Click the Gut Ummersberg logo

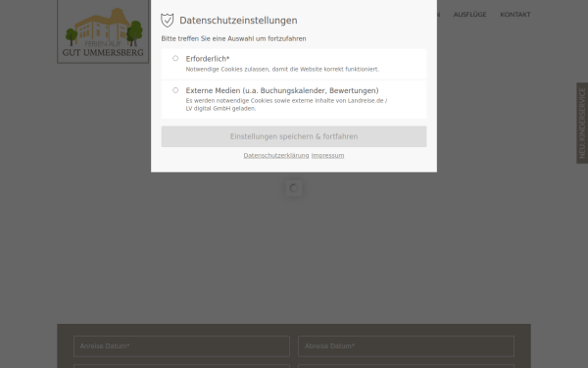103,31
